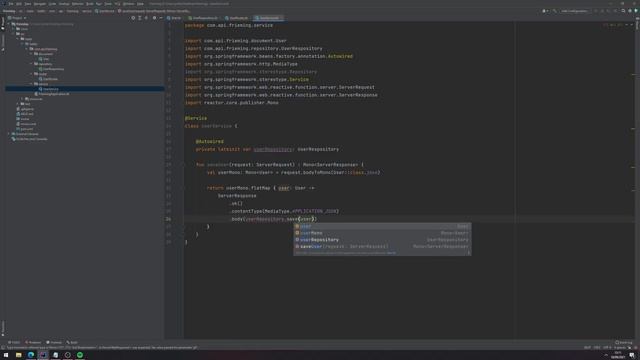Collapse the document package

pyautogui.click(x=31, y=54)
